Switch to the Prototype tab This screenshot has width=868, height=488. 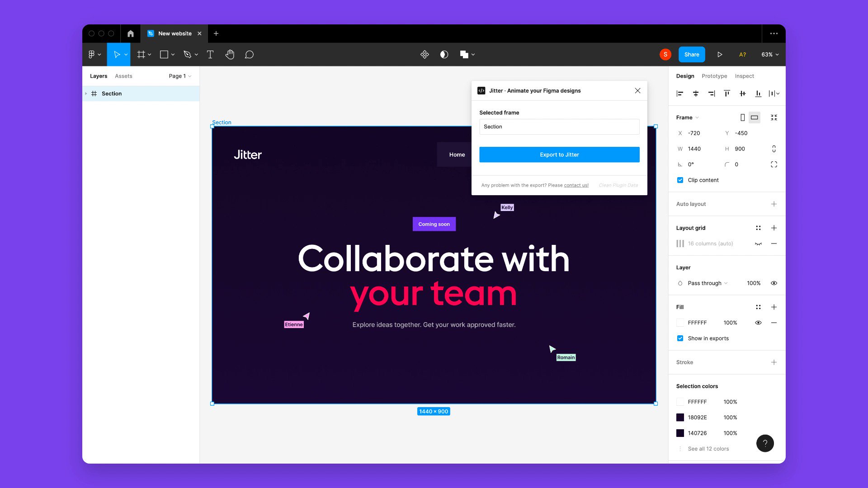click(x=714, y=76)
